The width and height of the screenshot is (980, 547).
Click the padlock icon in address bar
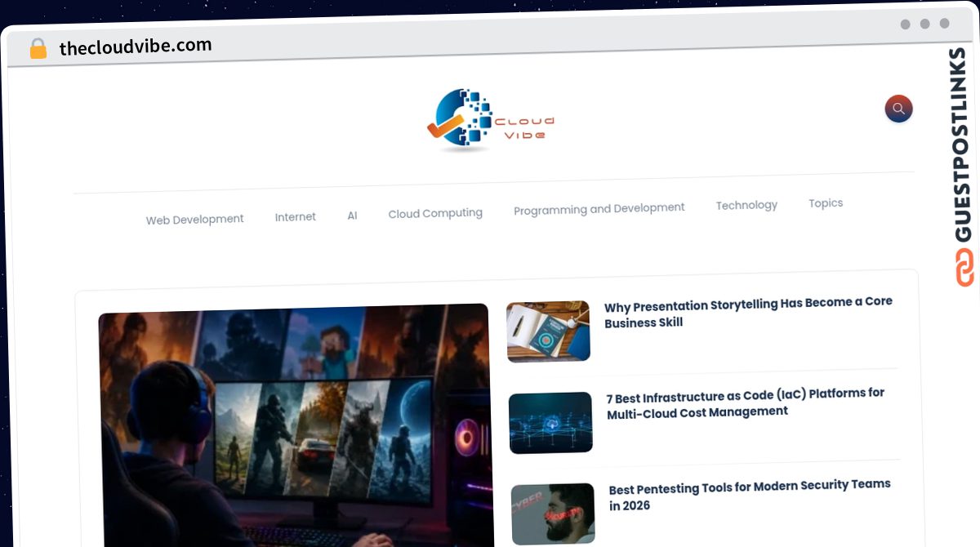(38, 49)
